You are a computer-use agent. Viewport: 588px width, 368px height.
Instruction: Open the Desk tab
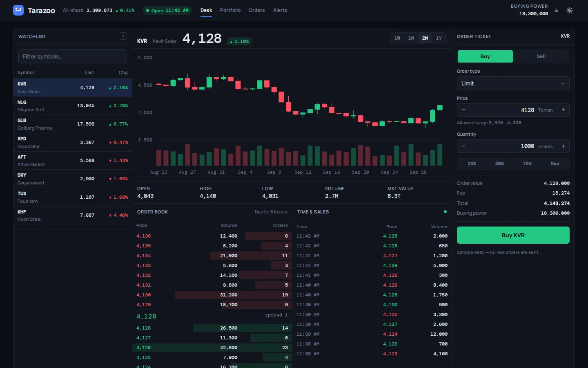click(206, 10)
